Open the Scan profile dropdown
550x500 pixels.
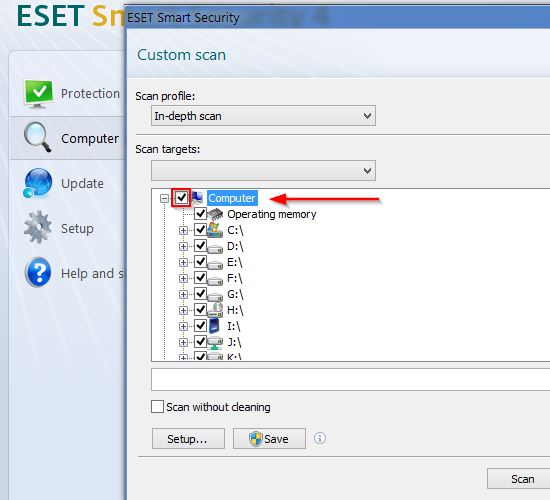[263, 115]
